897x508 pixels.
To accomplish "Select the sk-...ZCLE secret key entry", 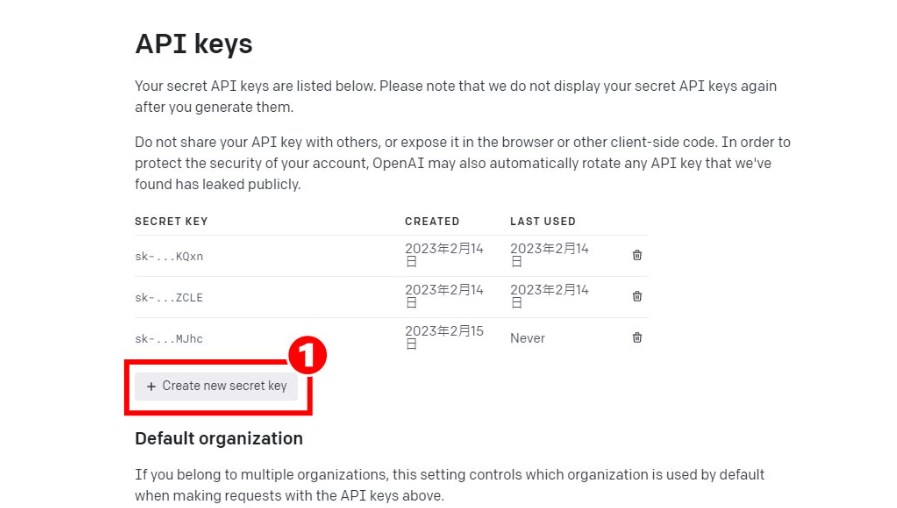I will coord(169,297).
